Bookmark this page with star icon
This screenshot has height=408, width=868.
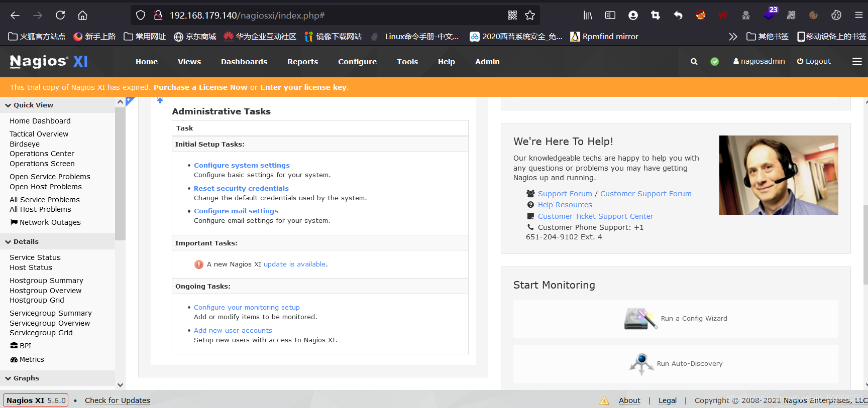point(530,16)
